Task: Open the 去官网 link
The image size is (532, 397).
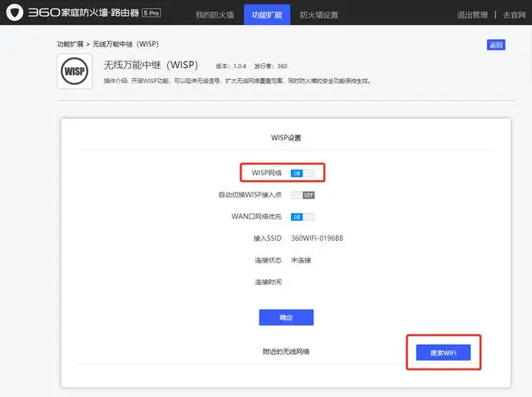Action: pyautogui.click(x=514, y=15)
